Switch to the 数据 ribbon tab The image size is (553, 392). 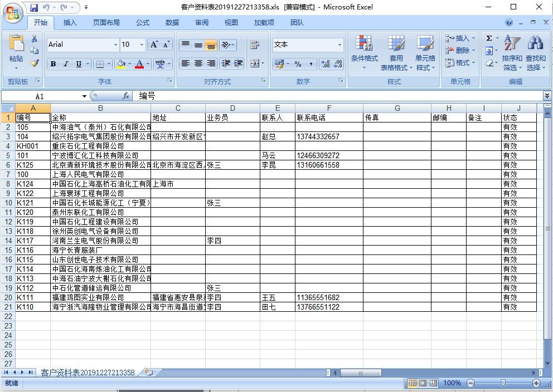pos(172,22)
